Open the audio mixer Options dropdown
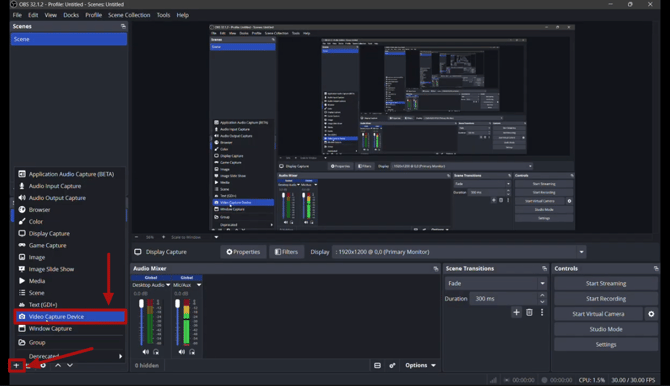 [420, 365]
